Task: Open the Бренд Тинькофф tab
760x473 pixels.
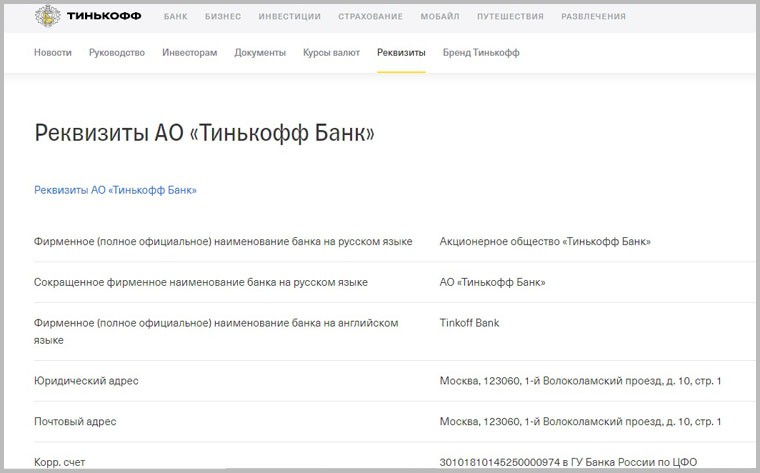Action: 481,53
